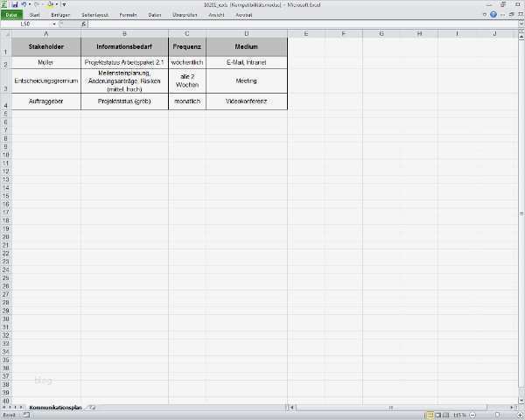Open the Datei (File) tab

pos(11,15)
